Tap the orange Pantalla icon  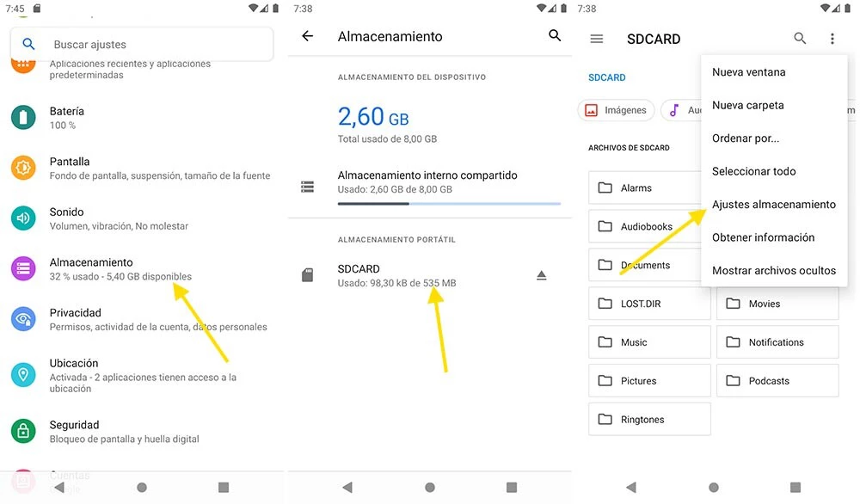pos(23,168)
